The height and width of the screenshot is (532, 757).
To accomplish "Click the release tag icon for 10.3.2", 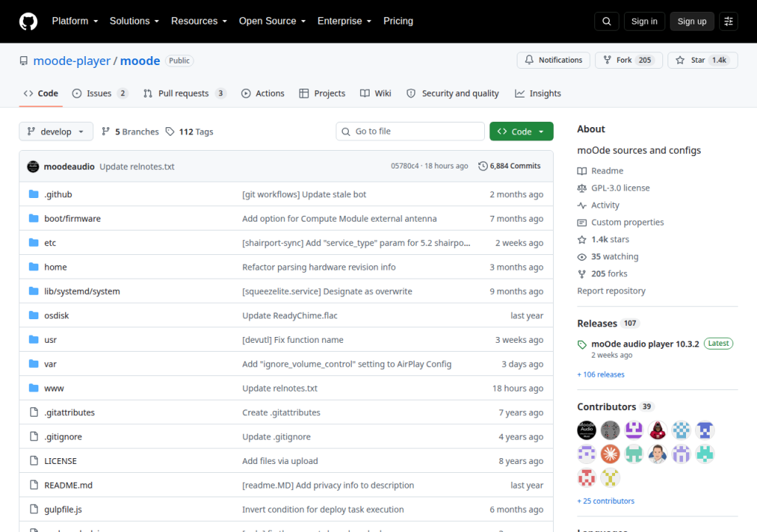I will point(582,344).
